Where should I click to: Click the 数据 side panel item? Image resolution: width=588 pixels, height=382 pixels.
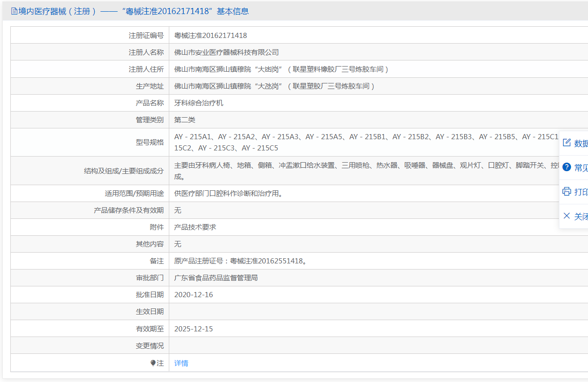tap(581, 143)
